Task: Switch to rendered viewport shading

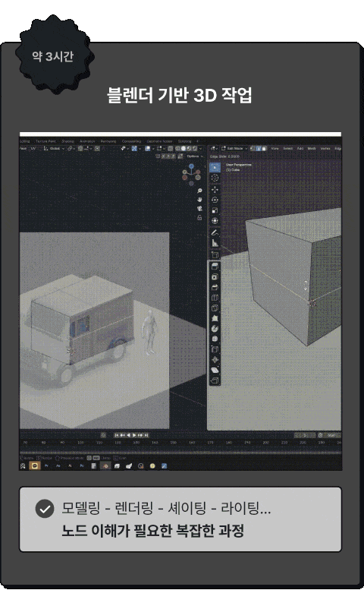Action: pos(195,149)
